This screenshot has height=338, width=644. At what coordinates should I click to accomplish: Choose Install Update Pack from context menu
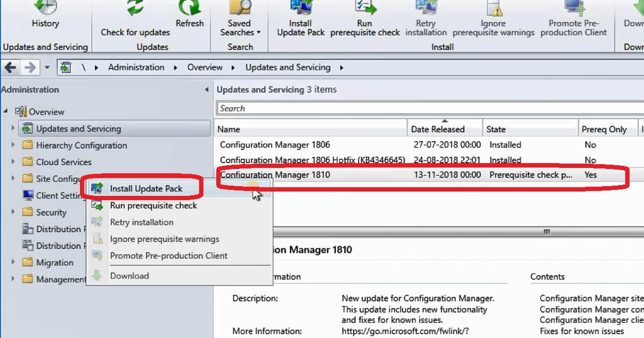coord(179,188)
